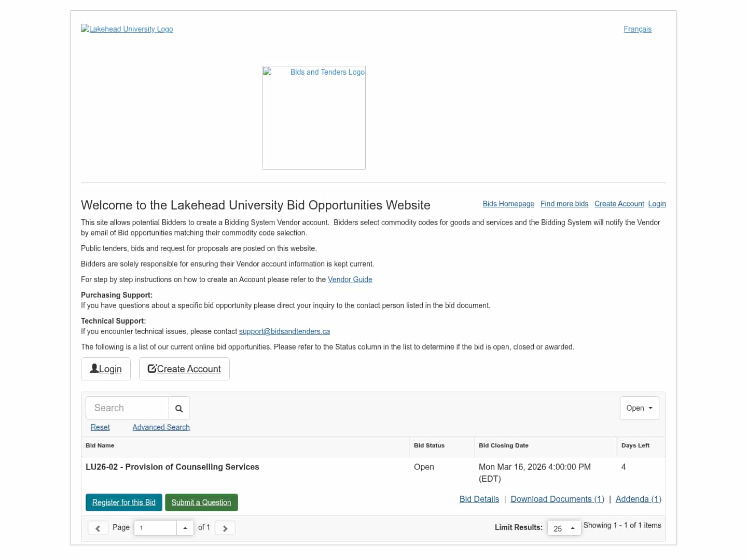Go to the next results page arrow

pos(225,528)
